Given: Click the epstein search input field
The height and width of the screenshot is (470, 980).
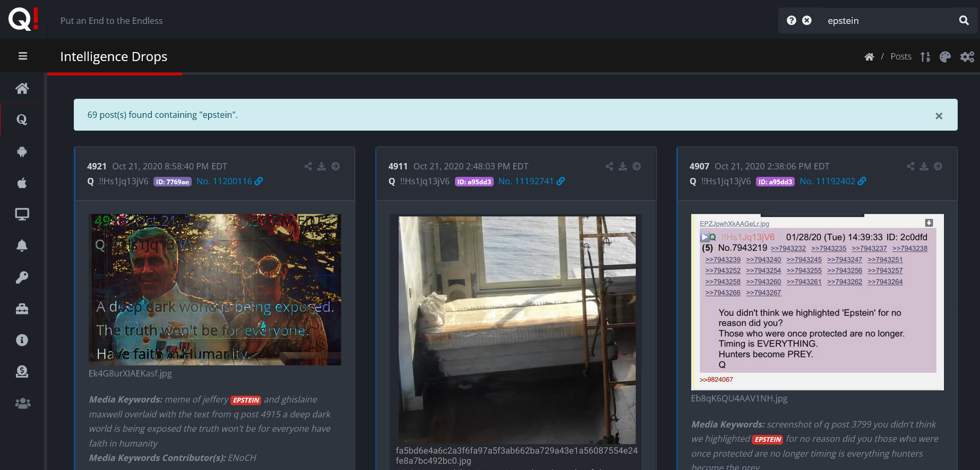Looking at the screenshot, I should (887, 21).
